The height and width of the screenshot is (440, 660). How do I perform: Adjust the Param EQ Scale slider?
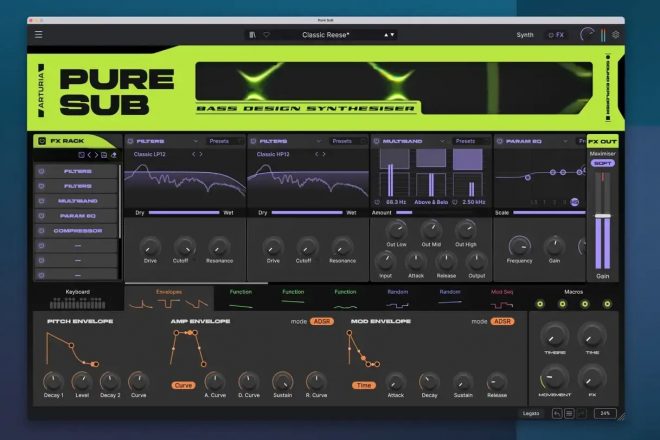point(549,213)
